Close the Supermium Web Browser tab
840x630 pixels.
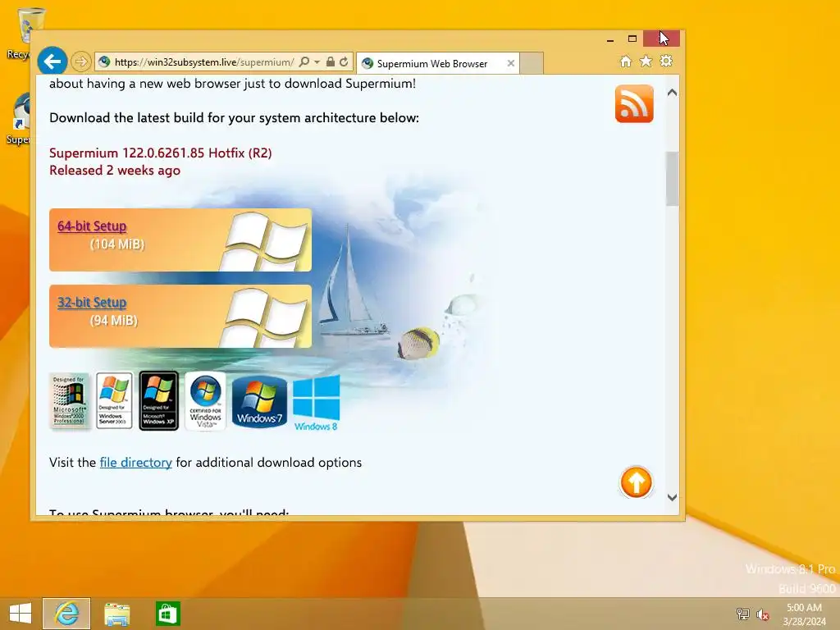tap(510, 63)
